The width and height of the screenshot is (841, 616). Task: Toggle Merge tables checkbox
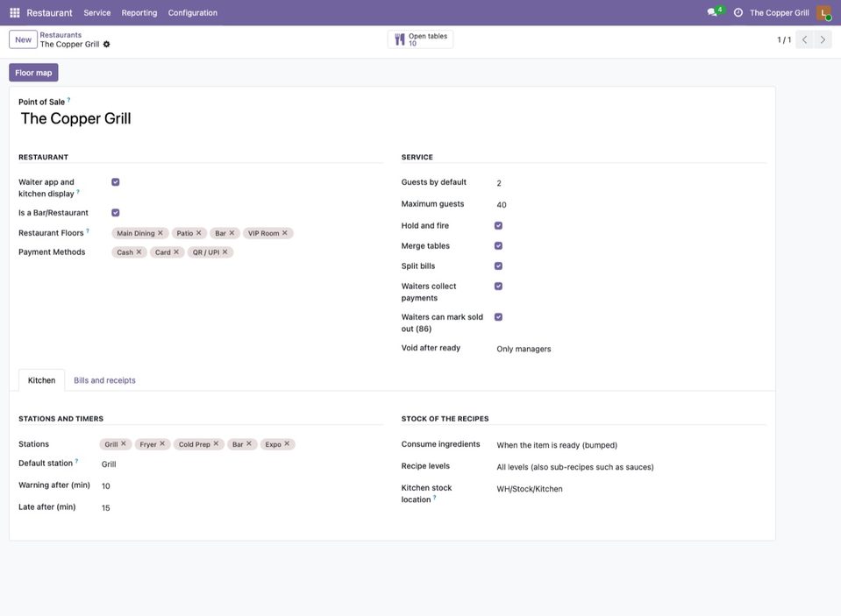(498, 246)
